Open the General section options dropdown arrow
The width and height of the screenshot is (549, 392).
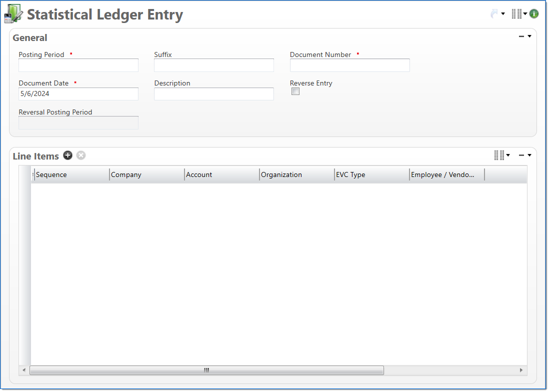point(529,36)
